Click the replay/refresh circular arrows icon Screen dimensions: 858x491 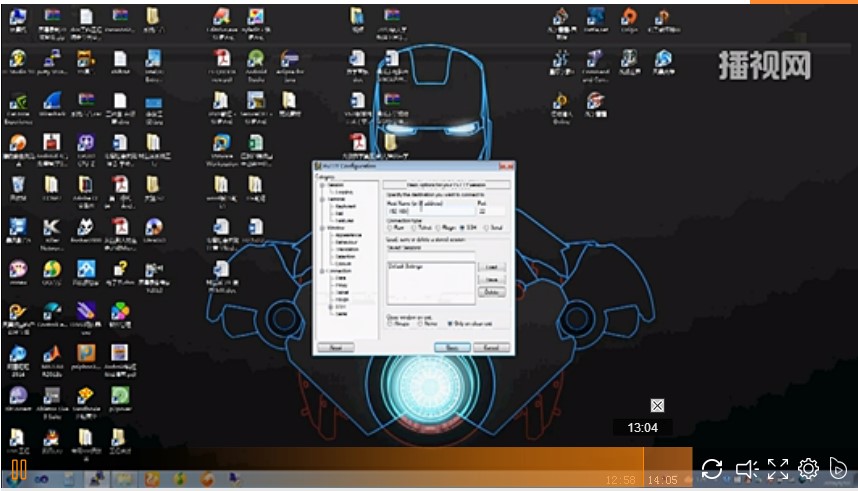click(x=711, y=469)
